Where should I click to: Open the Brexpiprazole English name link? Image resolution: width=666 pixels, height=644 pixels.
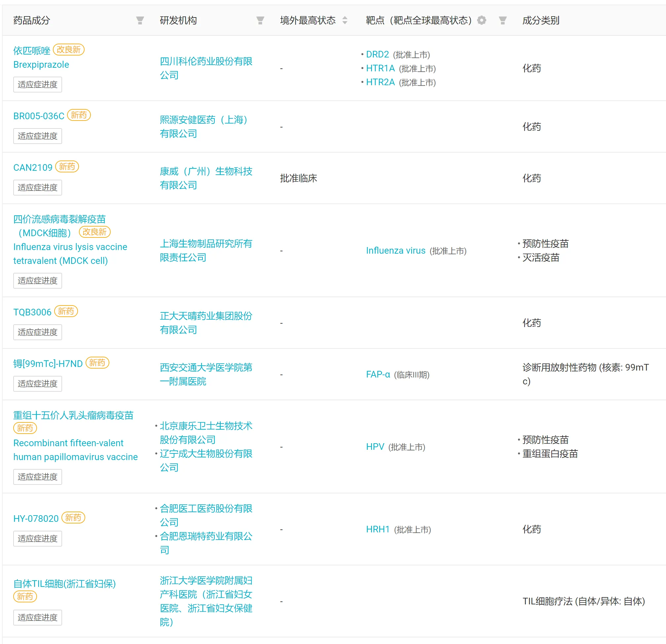41,64
